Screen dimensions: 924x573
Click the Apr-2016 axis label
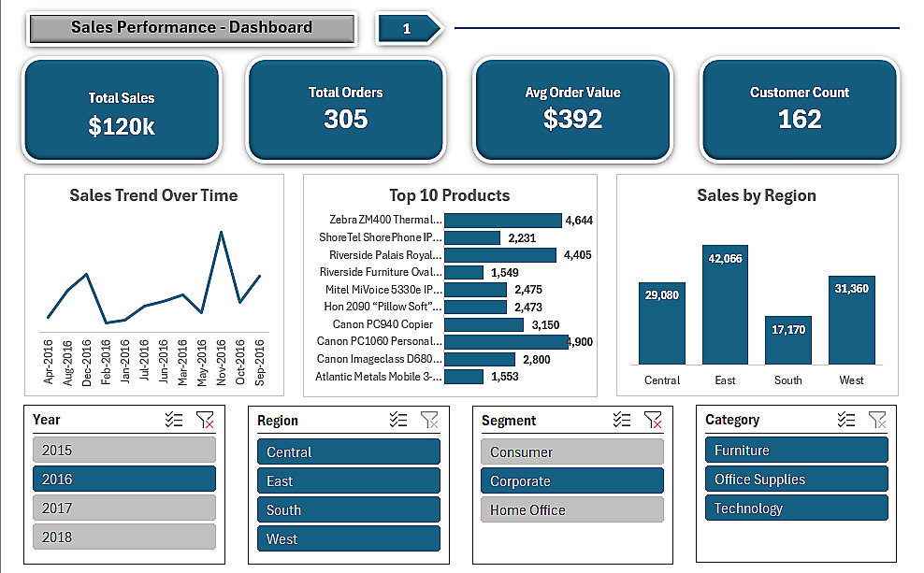tap(49, 362)
